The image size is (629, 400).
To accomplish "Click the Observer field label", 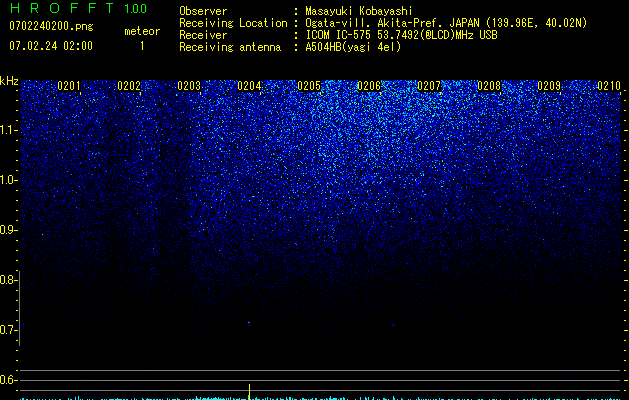I will pos(203,11).
